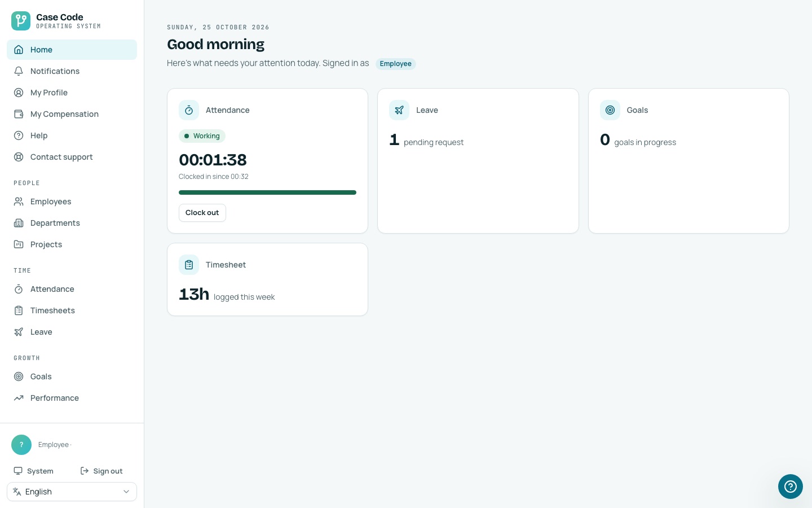Image resolution: width=812 pixels, height=508 pixels.
Task: Click the Sign out button
Action: pyautogui.click(x=101, y=471)
